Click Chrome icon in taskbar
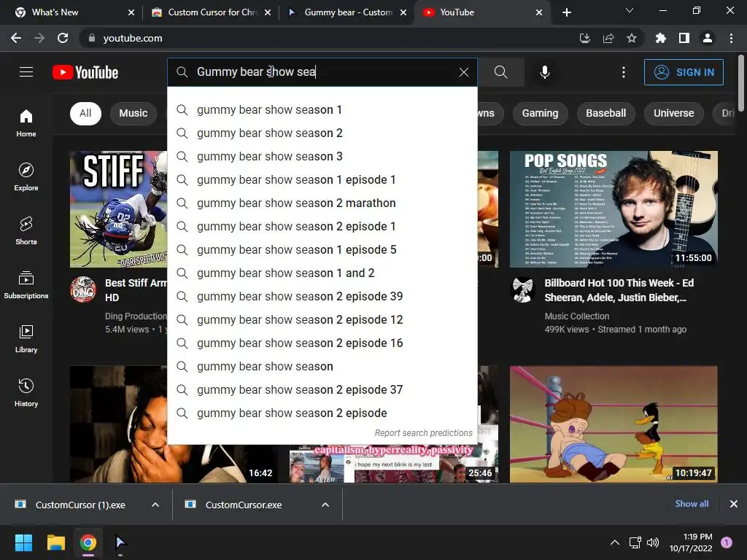The width and height of the screenshot is (747, 560). coord(88,542)
